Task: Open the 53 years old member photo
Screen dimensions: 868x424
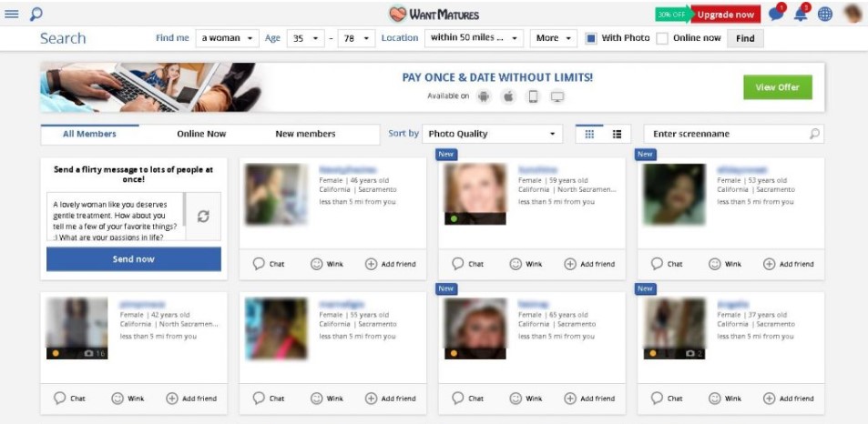Action: [x=674, y=194]
